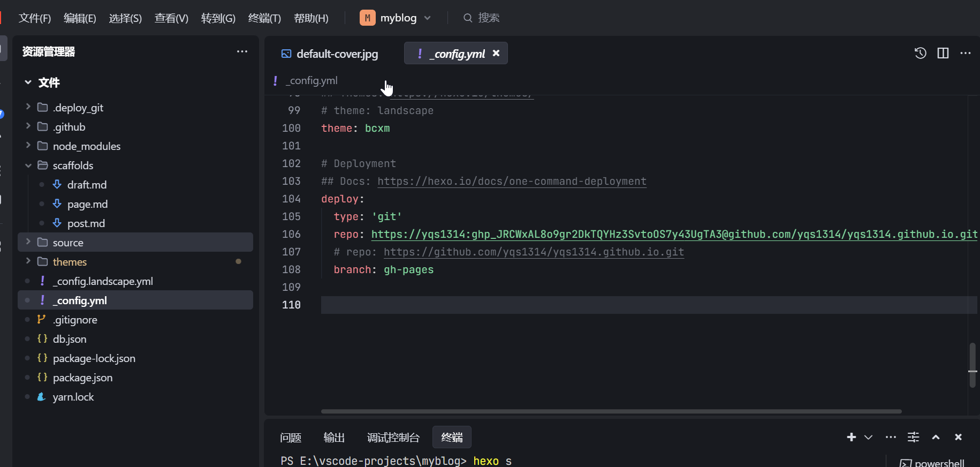This screenshot has height=467, width=980.
Task: Add a new terminal with plus icon
Action: pos(851,438)
